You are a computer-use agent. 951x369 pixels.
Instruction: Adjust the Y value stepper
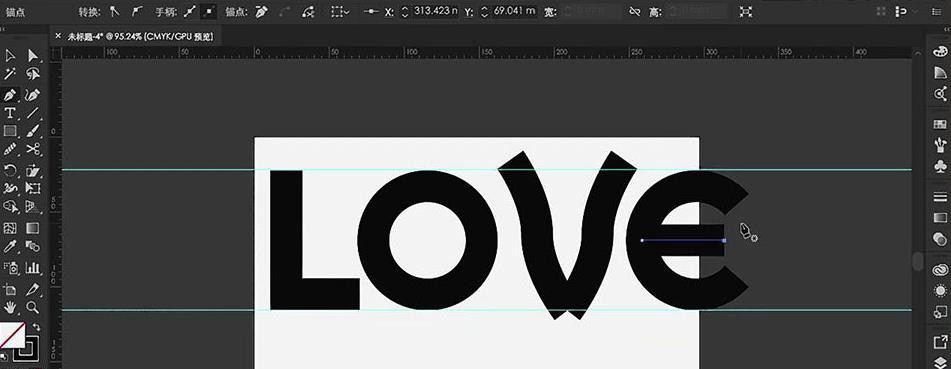tap(484, 12)
